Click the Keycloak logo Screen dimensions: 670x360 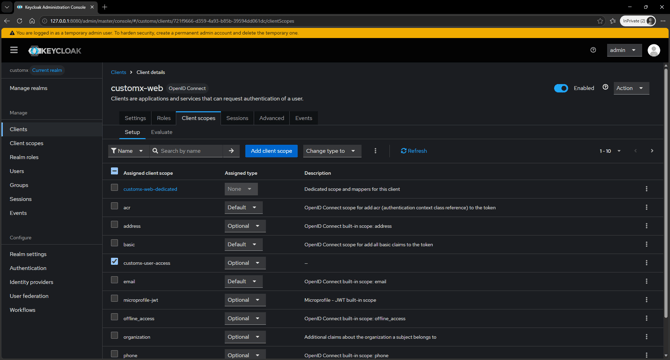[55, 51]
